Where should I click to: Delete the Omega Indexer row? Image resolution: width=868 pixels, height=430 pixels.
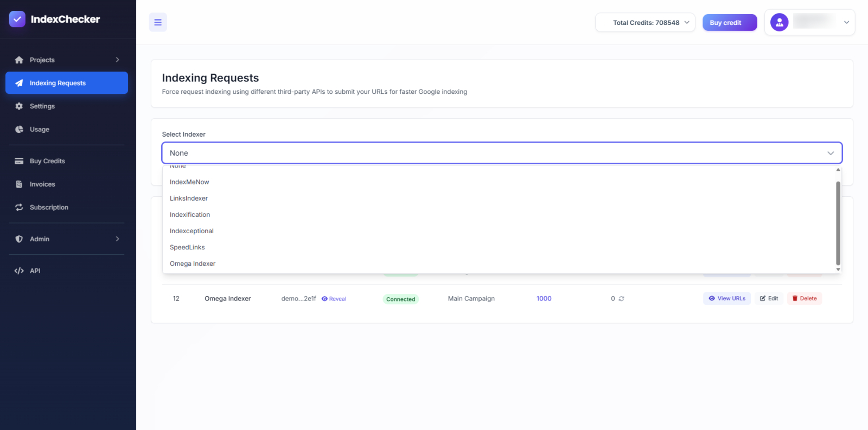pos(805,299)
